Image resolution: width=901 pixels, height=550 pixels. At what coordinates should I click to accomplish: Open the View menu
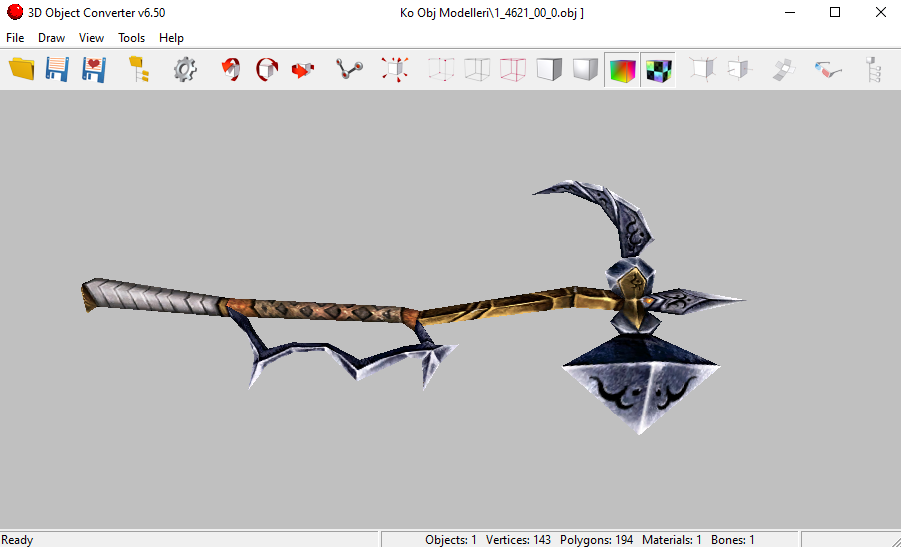pos(91,38)
